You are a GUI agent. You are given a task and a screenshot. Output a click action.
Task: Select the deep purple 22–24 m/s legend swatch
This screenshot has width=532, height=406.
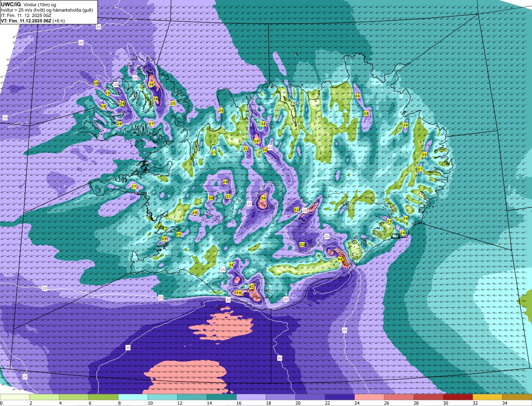point(340,397)
